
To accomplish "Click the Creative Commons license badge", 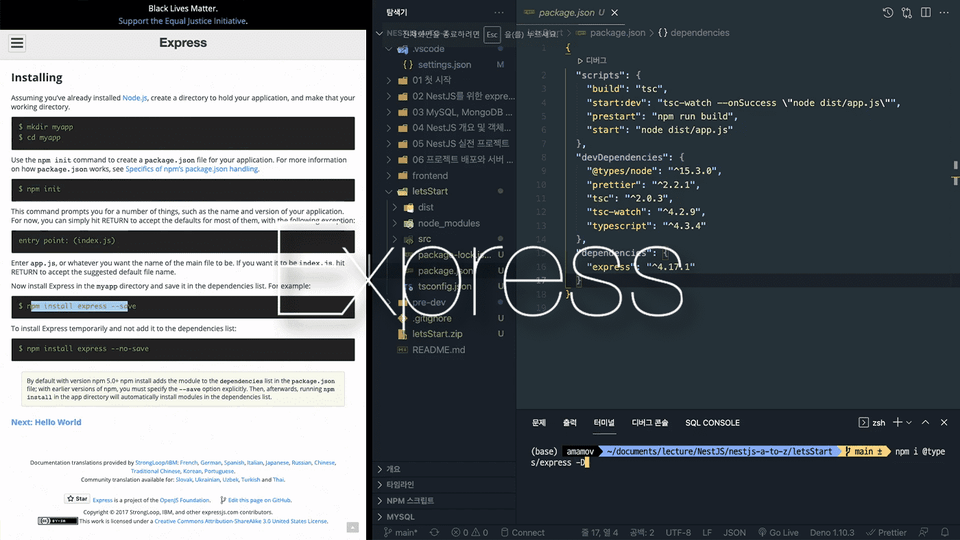I will click(x=58, y=521).
